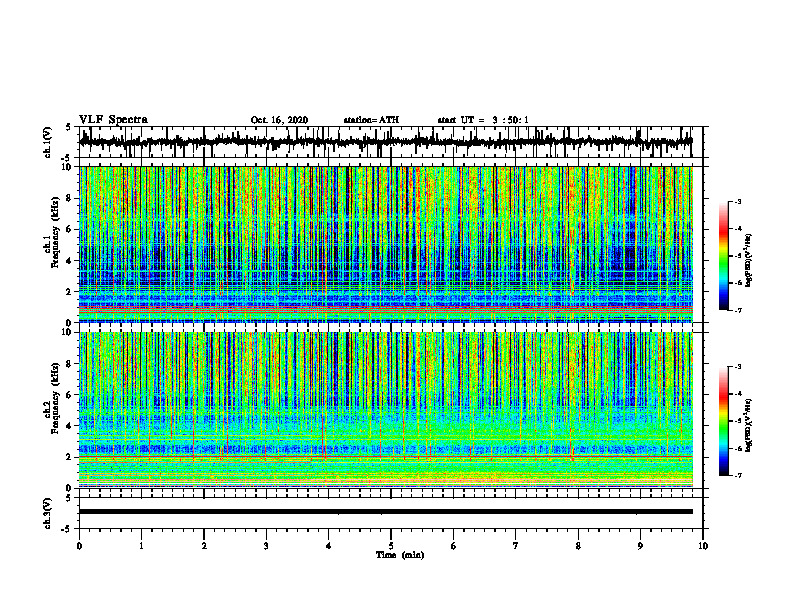Click the "4" kHz tick on ch.1 spectrogram
792x612 pixels.
[70, 261]
